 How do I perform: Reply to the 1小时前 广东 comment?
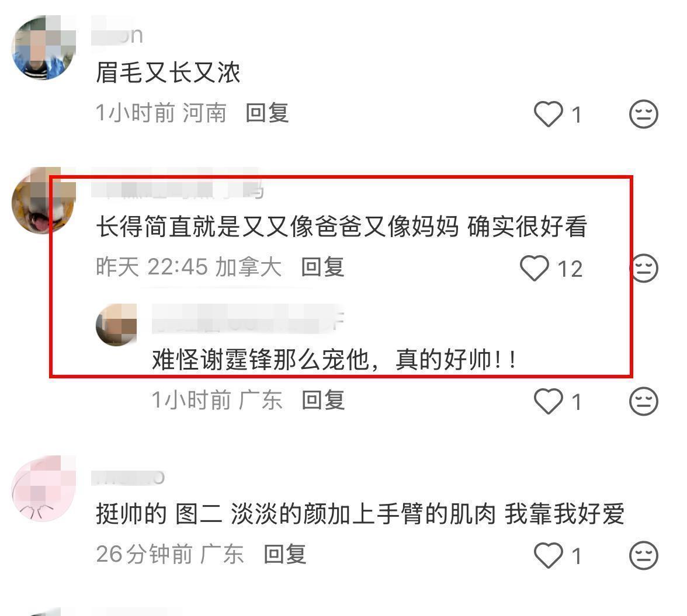coord(324,400)
